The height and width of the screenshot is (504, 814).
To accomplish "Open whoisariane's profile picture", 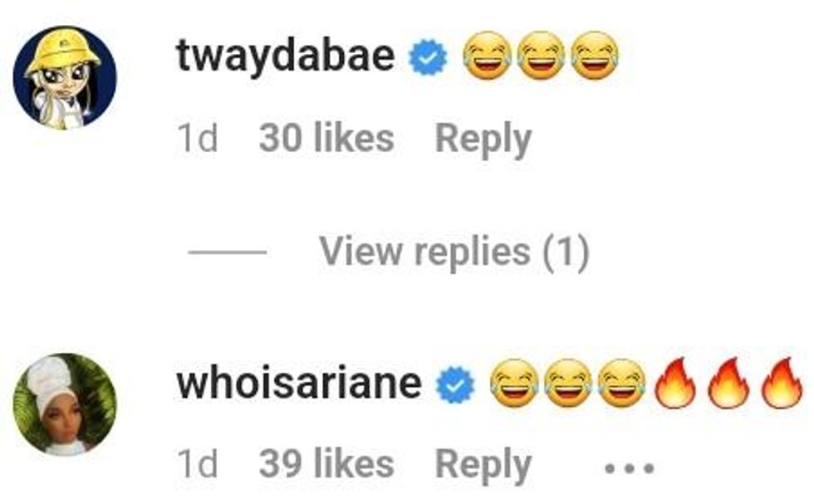I will [65, 405].
